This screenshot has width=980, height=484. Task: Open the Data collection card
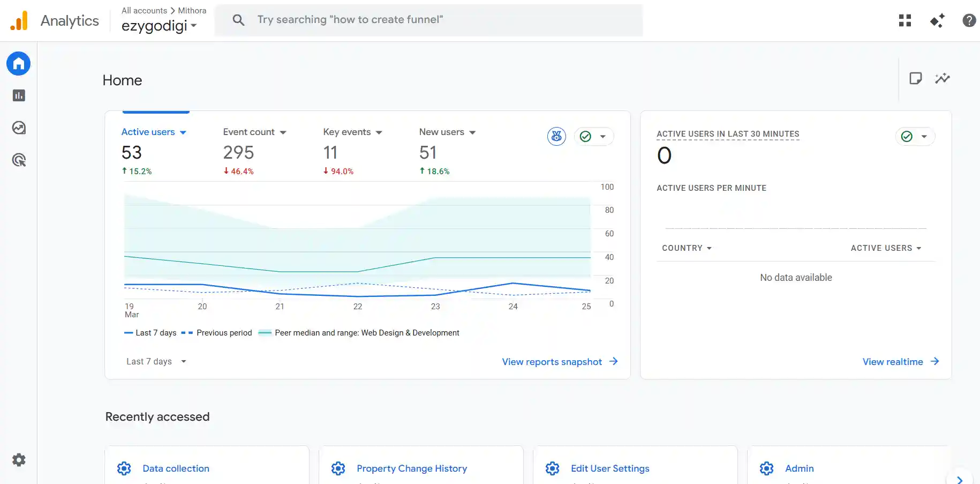pos(176,468)
